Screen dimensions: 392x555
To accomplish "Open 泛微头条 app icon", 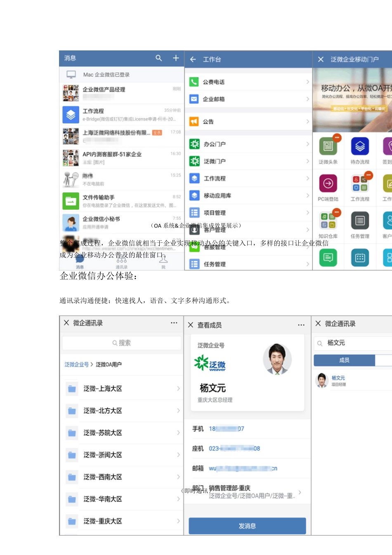I will (x=328, y=146).
